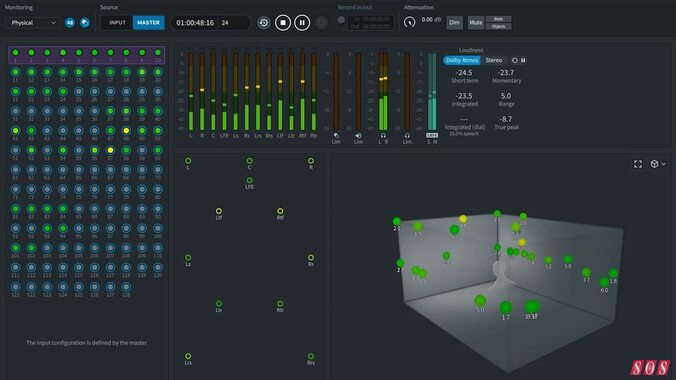Select object 60 in the 3D room view
The image size is (676, 380).
click(x=604, y=282)
